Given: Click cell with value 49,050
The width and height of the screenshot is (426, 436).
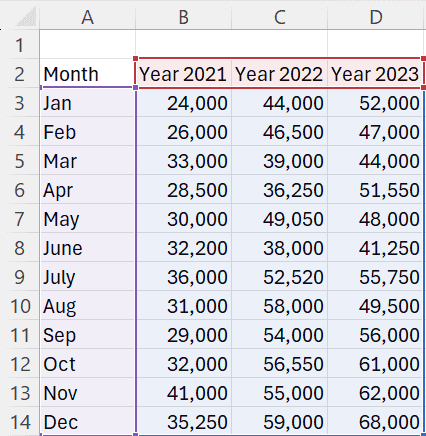Looking at the screenshot, I should point(279,219).
